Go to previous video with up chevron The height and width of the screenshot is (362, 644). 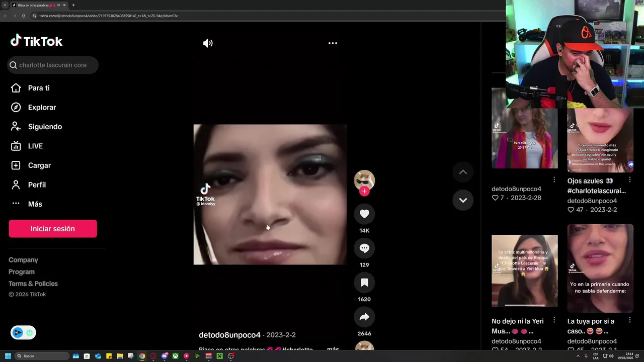[x=463, y=172]
